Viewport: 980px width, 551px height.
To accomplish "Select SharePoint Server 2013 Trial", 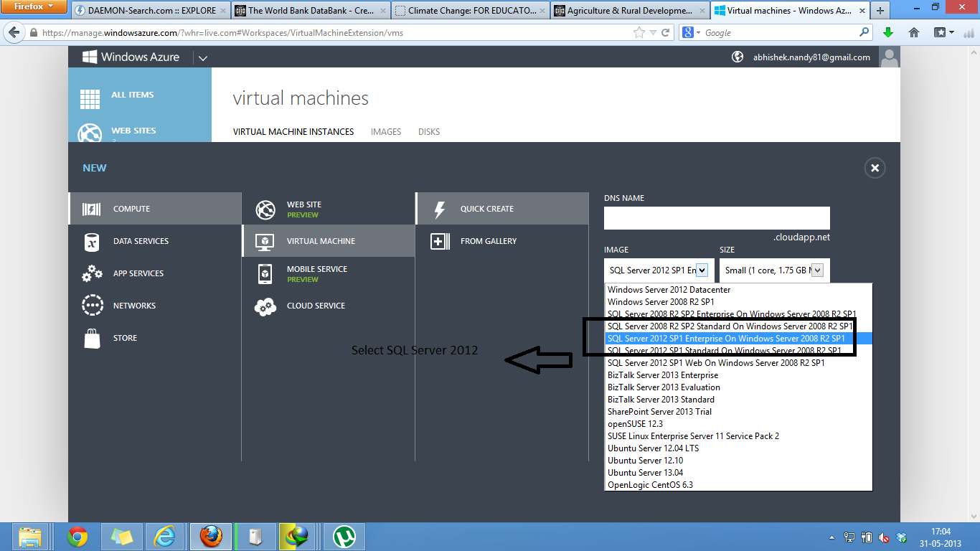I will (x=738, y=412).
